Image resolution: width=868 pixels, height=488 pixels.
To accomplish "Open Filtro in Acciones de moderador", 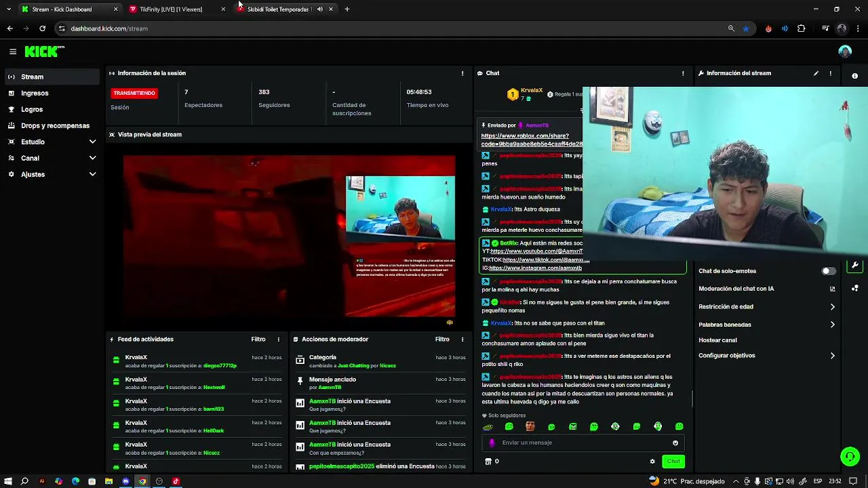I will click(442, 340).
